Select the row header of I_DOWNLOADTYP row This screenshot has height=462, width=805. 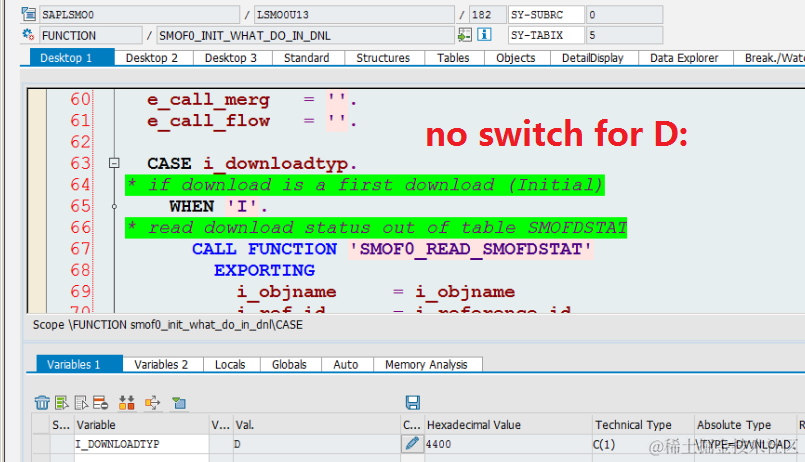coord(41,444)
